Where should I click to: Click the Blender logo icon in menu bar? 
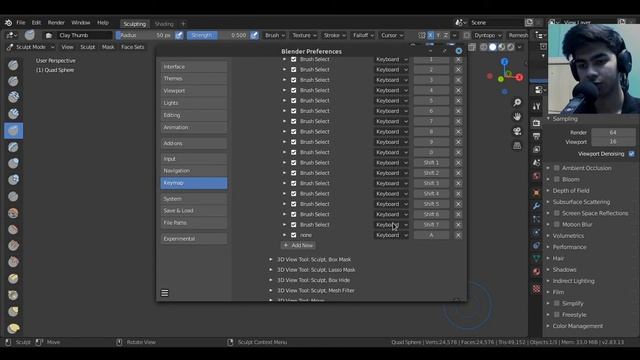8,23
